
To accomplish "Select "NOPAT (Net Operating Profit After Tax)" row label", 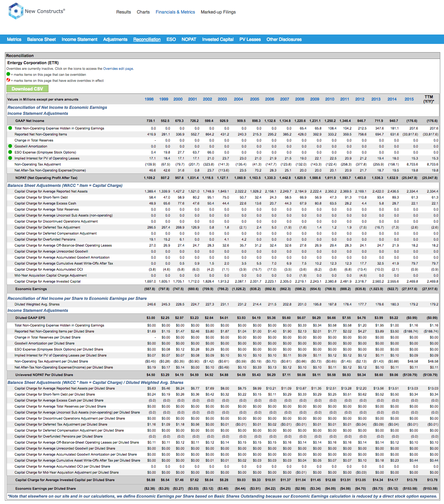I will point(46,178).
